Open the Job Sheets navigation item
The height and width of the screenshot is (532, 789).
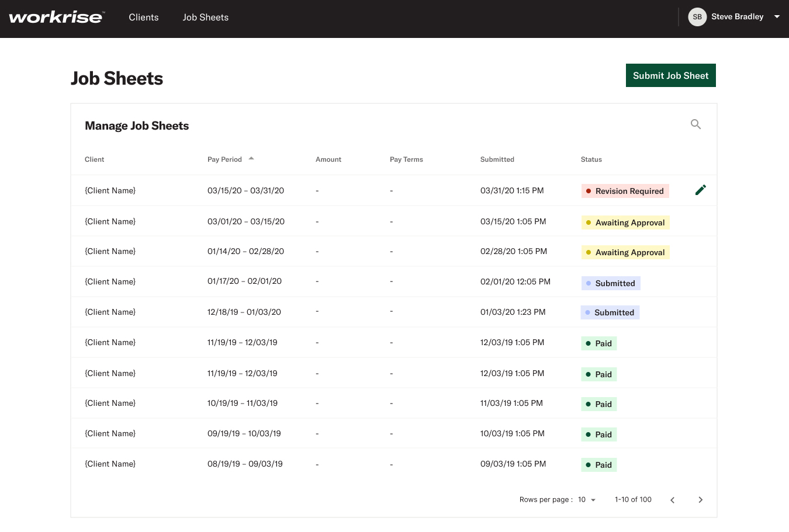205,18
